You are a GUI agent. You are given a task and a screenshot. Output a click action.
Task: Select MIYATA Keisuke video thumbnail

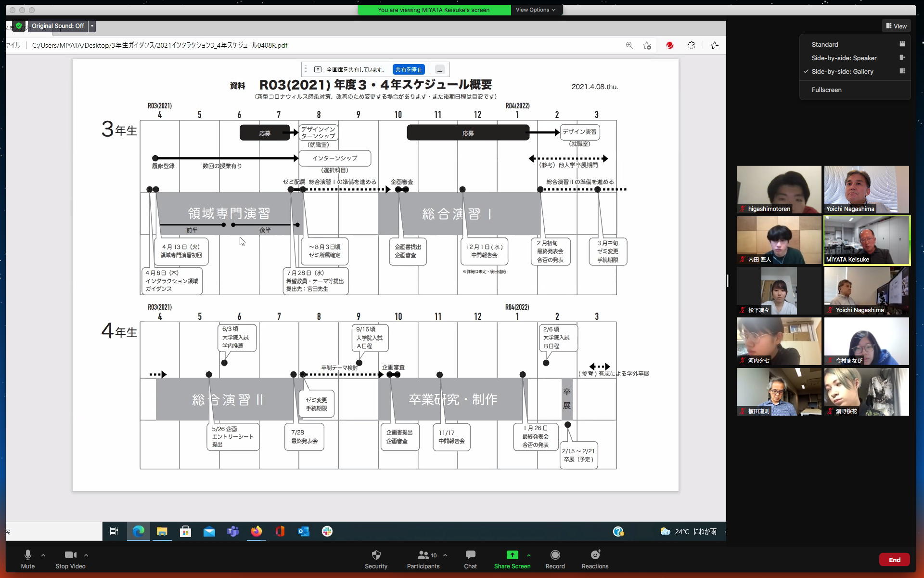(x=866, y=240)
